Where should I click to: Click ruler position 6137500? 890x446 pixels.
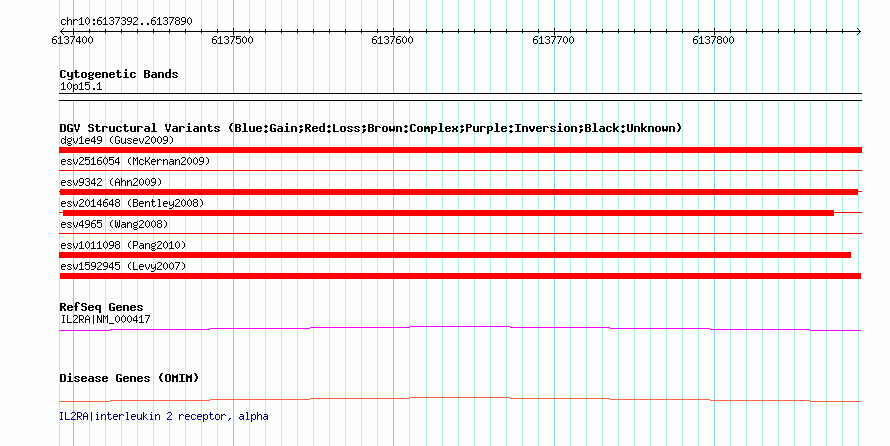point(232,40)
